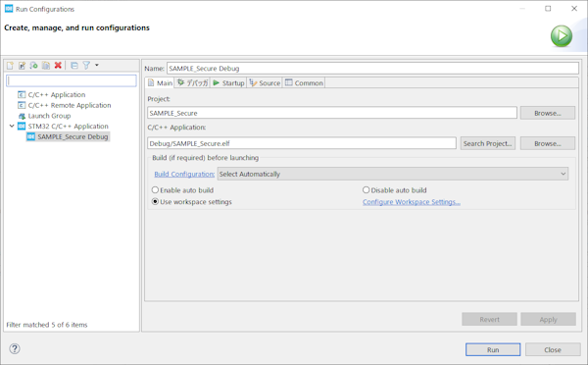Delete selected configuration with red X
This screenshot has width=588, height=365.
pos(58,66)
